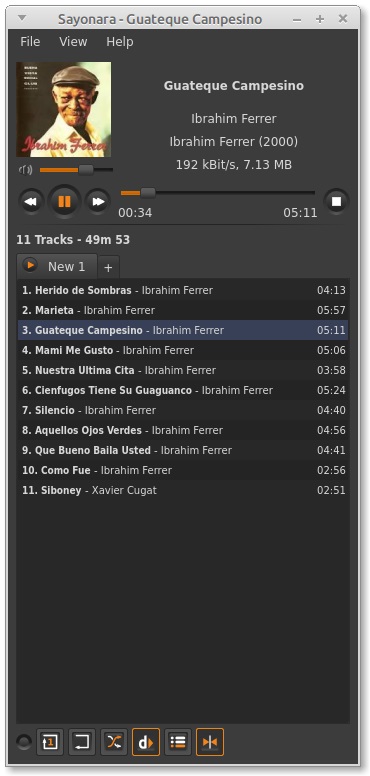Toggle the append-tracks list icon
This screenshot has width=370, height=776.
(178, 742)
